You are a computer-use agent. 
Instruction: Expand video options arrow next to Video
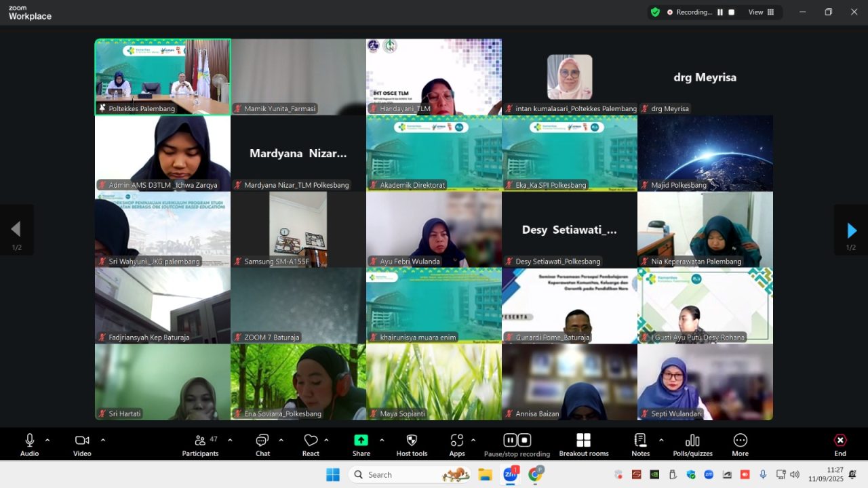103,440
